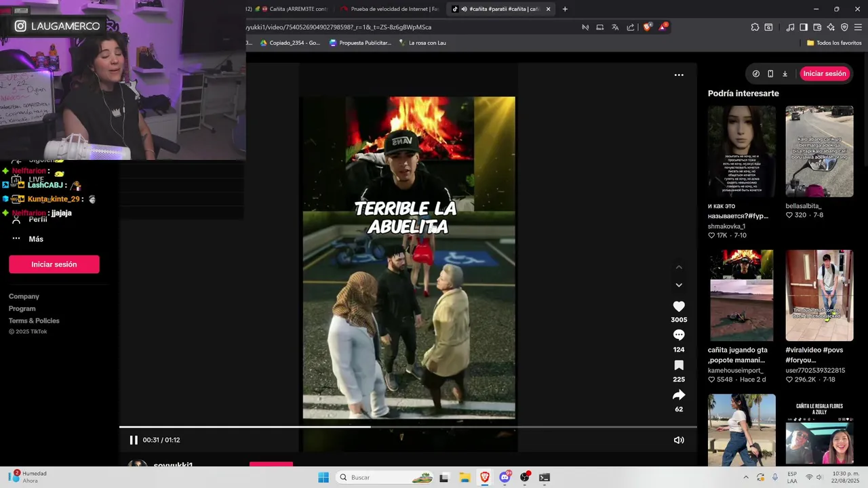Open Brave Wallet icon

(x=817, y=27)
